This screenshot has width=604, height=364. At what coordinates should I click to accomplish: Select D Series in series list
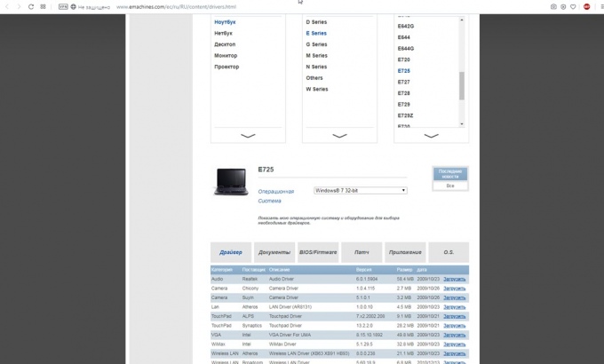pos(316,22)
